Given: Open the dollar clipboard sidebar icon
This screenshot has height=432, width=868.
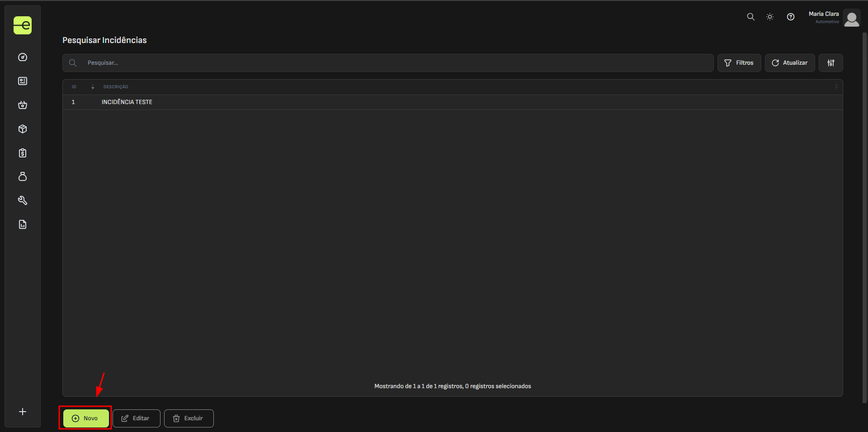Looking at the screenshot, I should tap(23, 153).
